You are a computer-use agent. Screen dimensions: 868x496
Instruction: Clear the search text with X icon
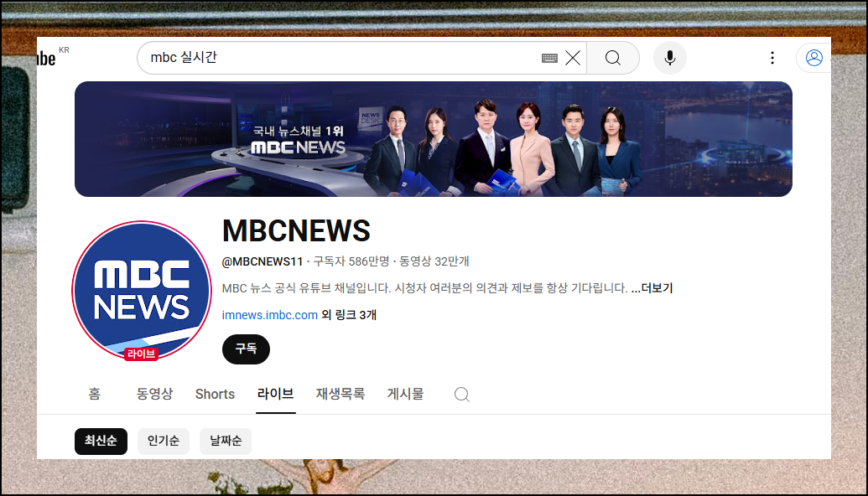click(x=573, y=58)
